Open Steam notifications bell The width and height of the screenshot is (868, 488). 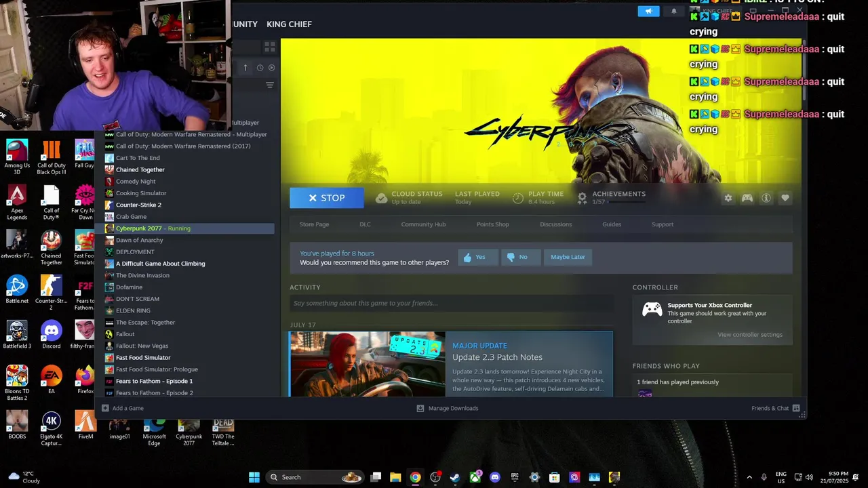(x=673, y=11)
